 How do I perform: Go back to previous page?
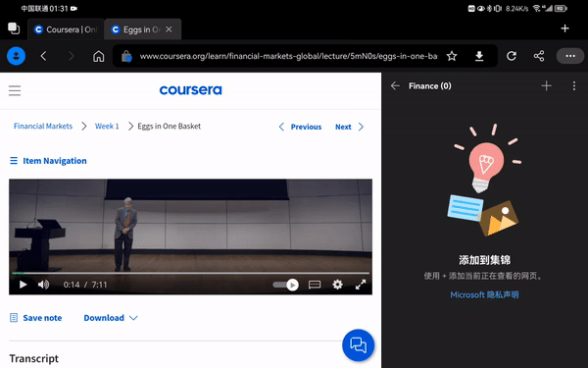[x=43, y=56]
